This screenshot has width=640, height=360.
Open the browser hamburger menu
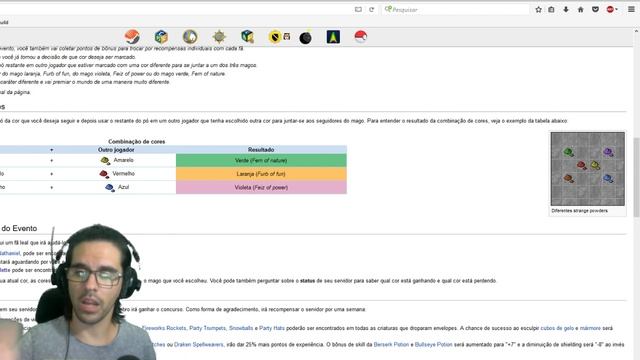pos(631,9)
